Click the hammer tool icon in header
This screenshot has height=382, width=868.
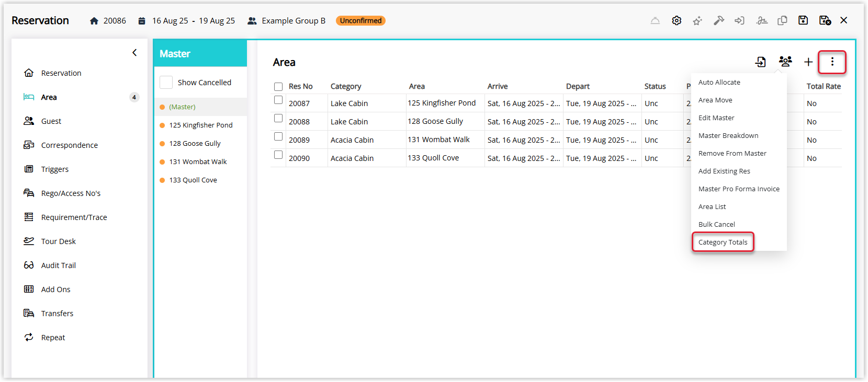[719, 20]
